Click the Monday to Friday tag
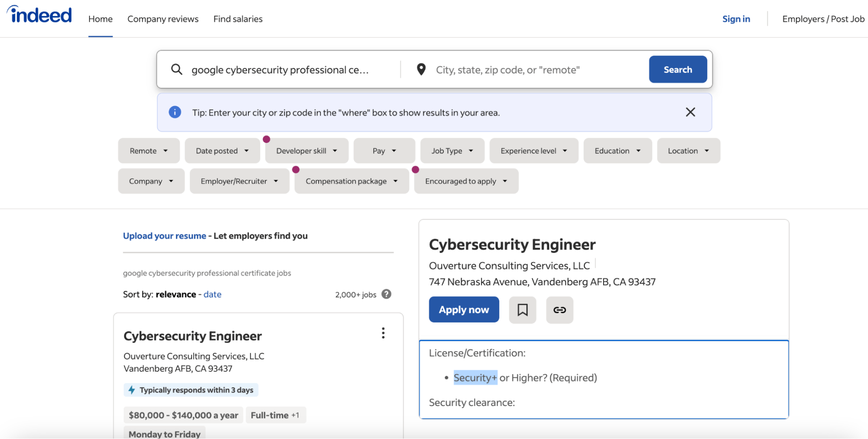868x439 pixels. 165,433
